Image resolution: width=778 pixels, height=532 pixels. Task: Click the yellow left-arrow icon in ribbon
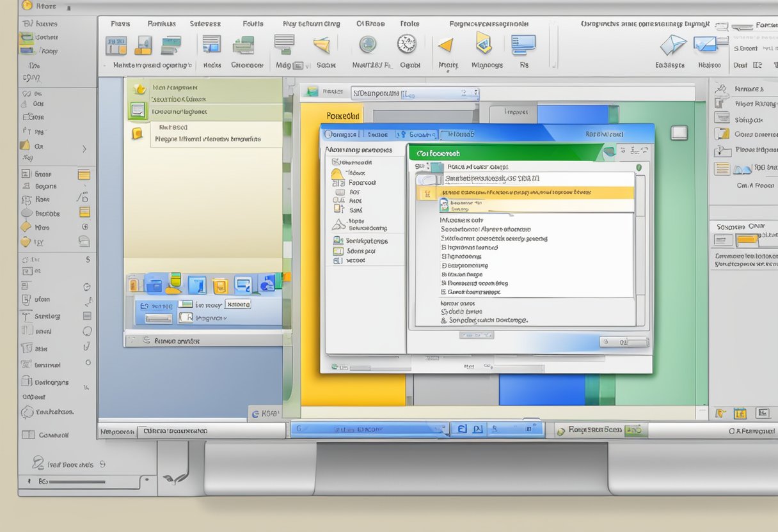coord(445,45)
